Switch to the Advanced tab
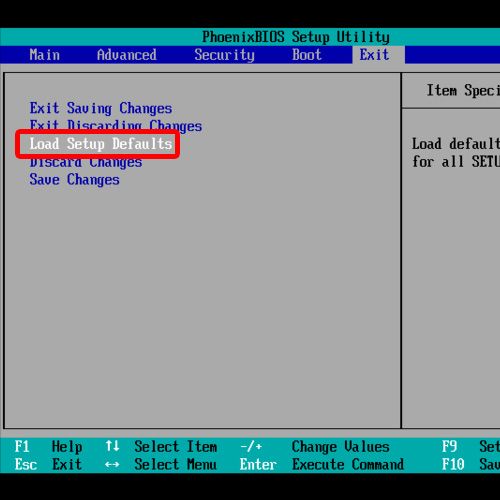Viewport: 500px width, 500px height. pos(127,55)
